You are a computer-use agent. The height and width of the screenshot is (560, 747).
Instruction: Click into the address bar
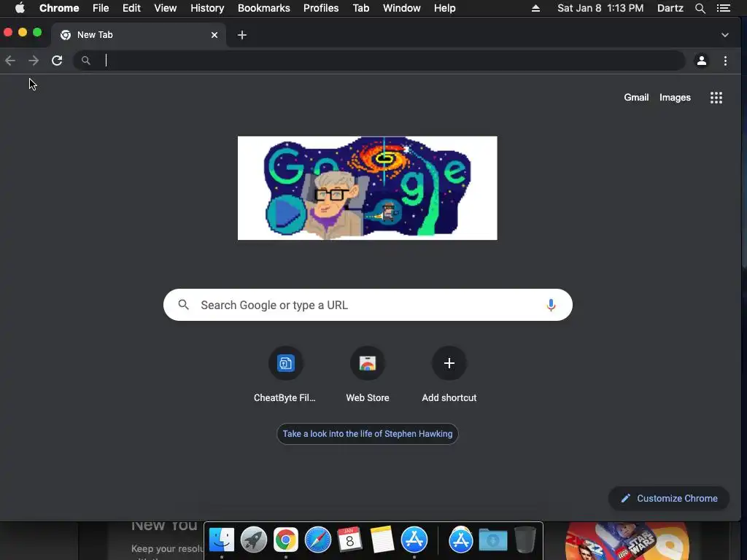[x=379, y=61]
